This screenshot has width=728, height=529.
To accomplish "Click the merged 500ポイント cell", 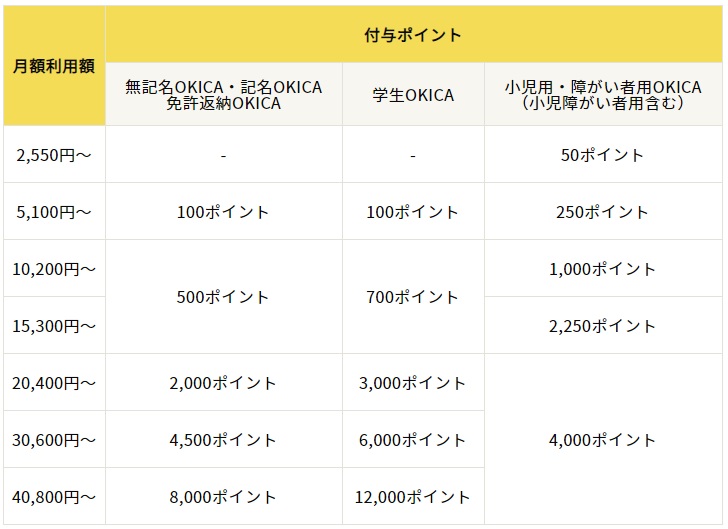I will tap(224, 297).
